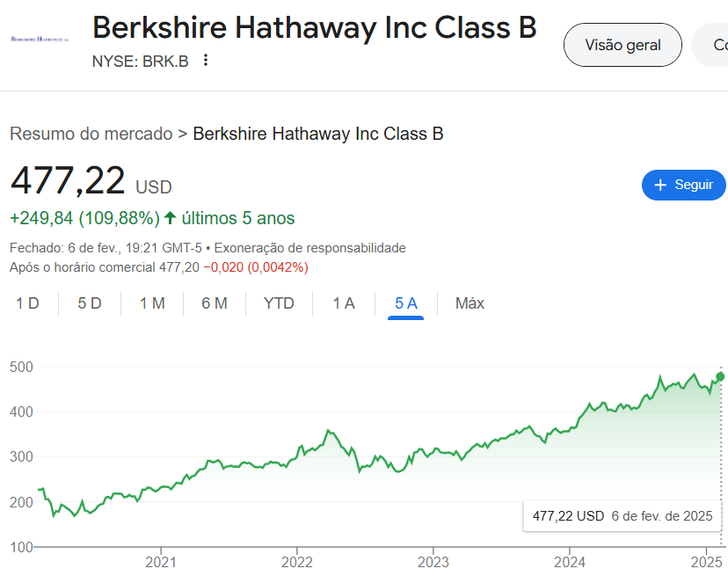Image resolution: width=728 pixels, height=576 pixels.
Task: Select the 5 D time range
Action: coord(90,303)
